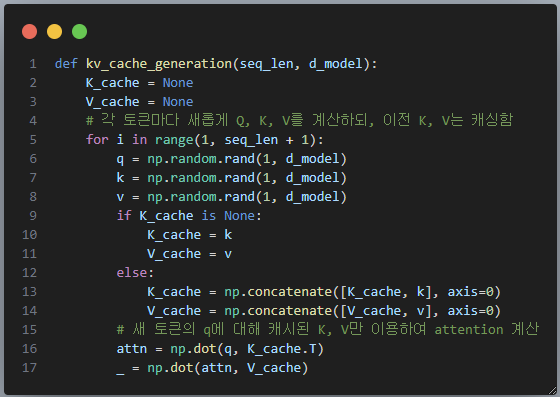This screenshot has width=560, height=397.
Task: Click the attention comment on line 15
Action: point(328,329)
